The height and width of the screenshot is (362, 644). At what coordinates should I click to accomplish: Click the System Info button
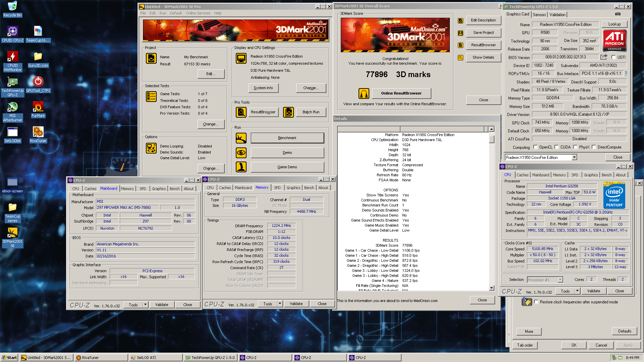[x=263, y=88]
